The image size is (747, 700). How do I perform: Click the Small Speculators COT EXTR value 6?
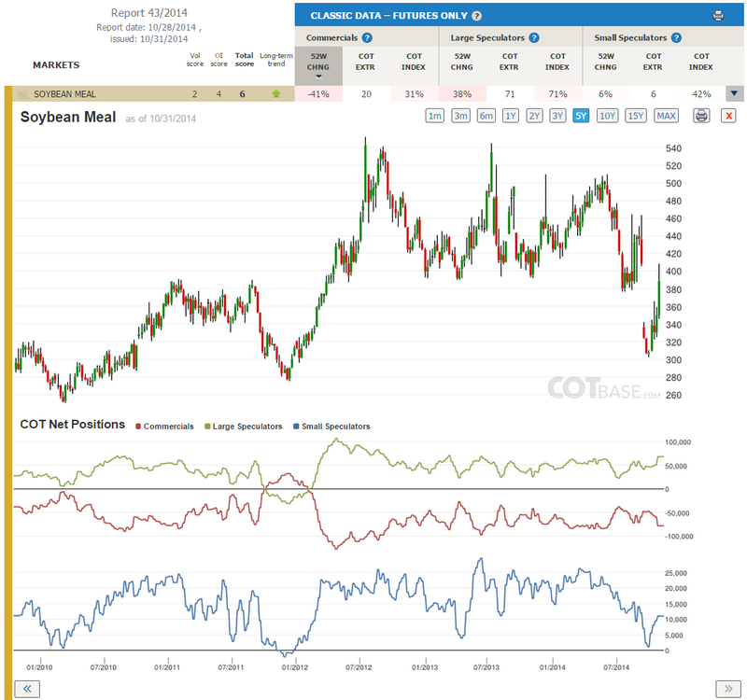653,94
